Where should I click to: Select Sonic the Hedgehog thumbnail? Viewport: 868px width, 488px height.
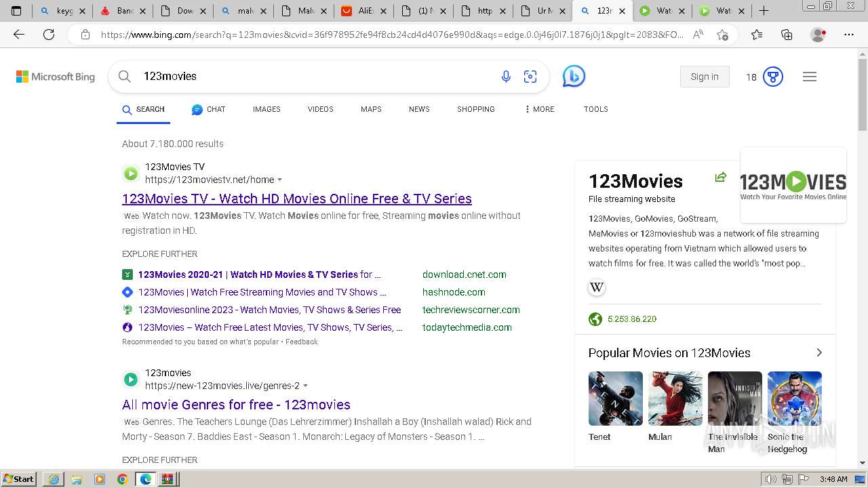795,399
